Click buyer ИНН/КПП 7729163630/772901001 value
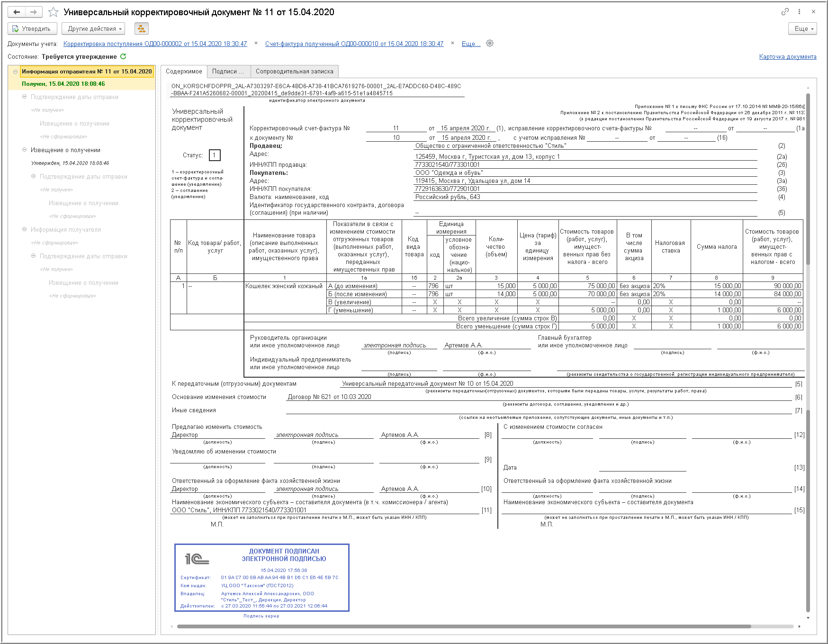828x644 pixels. [x=447, y=189]
